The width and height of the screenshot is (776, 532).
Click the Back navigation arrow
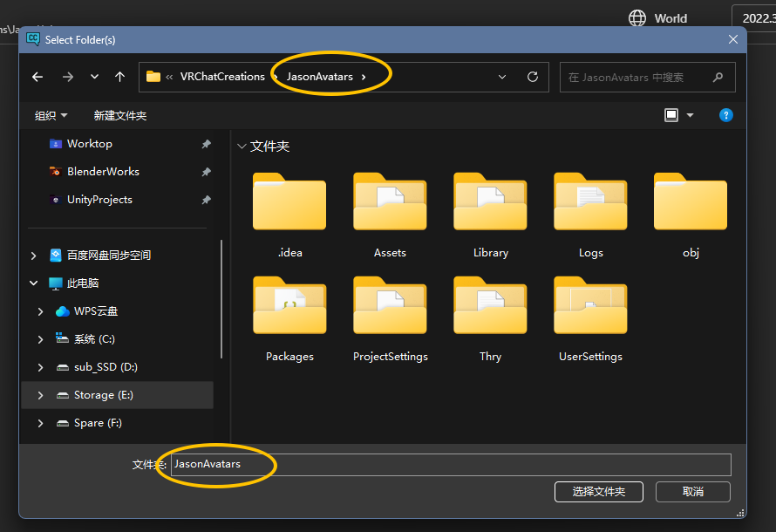click(37, 77)
